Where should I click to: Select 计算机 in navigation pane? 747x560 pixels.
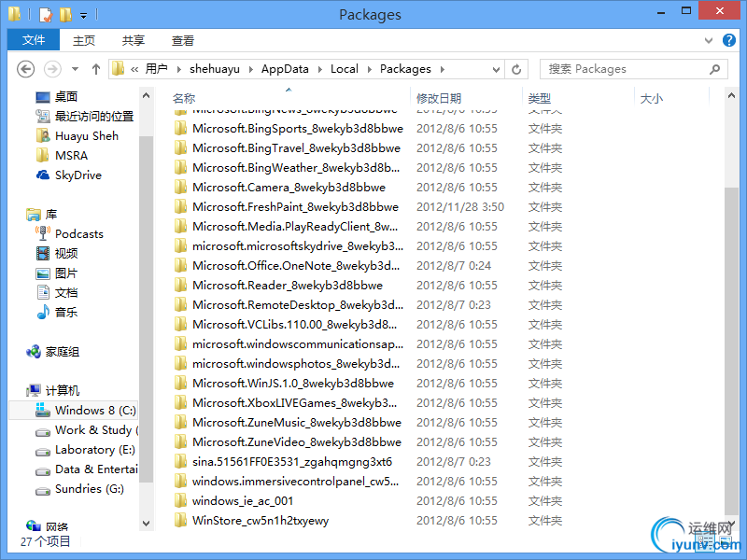pyautogui.click(x=62, y=391)
